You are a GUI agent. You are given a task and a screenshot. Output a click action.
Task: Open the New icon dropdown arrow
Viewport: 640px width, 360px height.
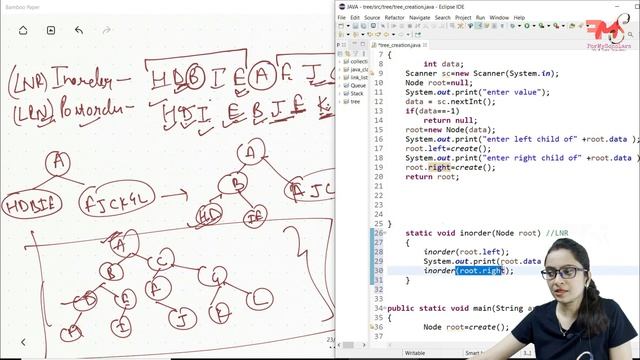point(348,26)
